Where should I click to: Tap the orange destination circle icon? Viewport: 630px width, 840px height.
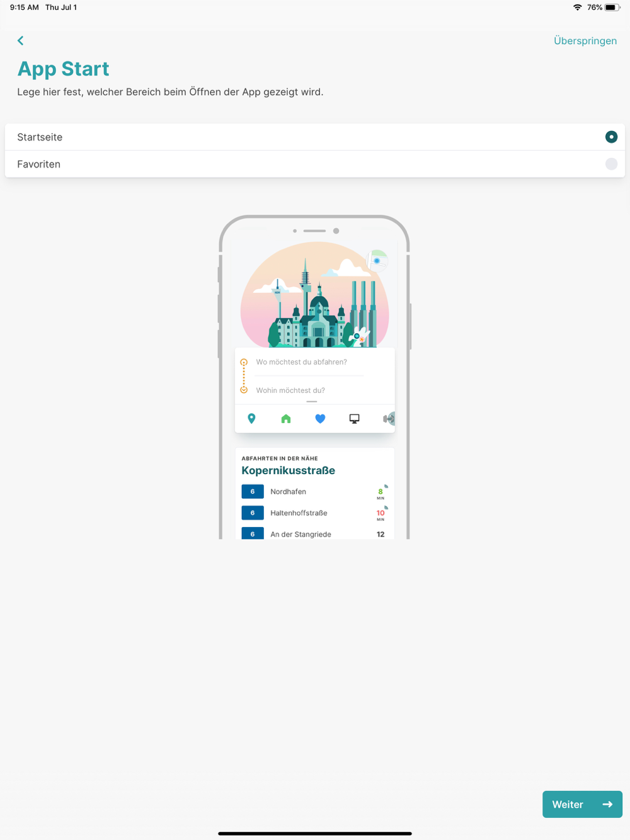[244, 390]
